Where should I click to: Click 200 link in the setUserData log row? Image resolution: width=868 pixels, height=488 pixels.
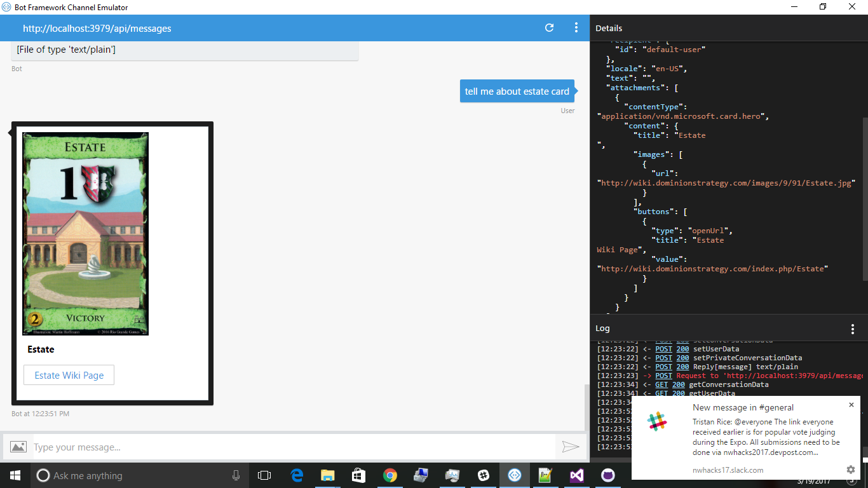(x=682, y=349)
